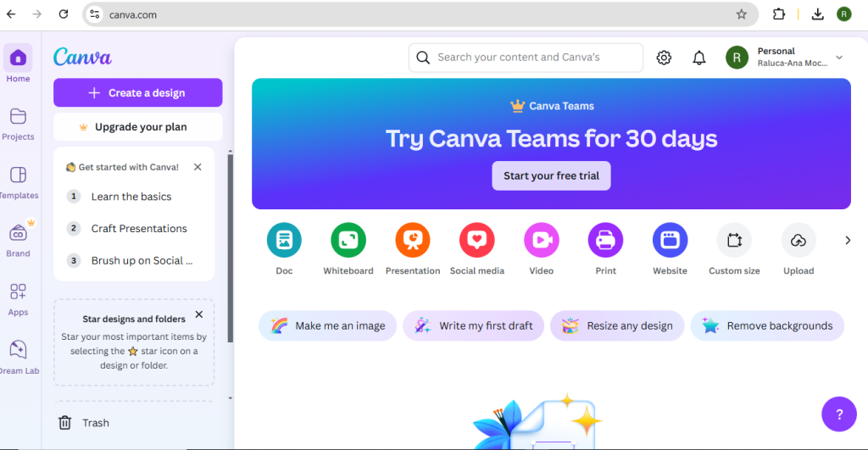
Task: Open the Templates sidebar icon
Action: [x=18, y=175]
